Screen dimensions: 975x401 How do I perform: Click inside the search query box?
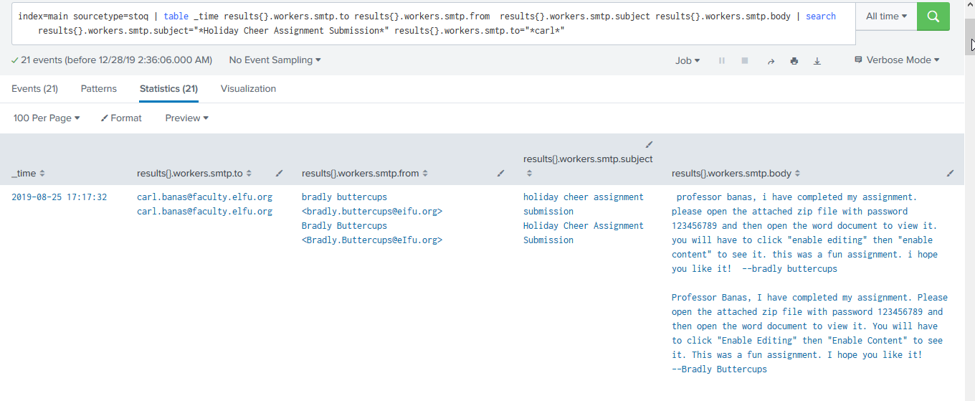coord(430,23)
